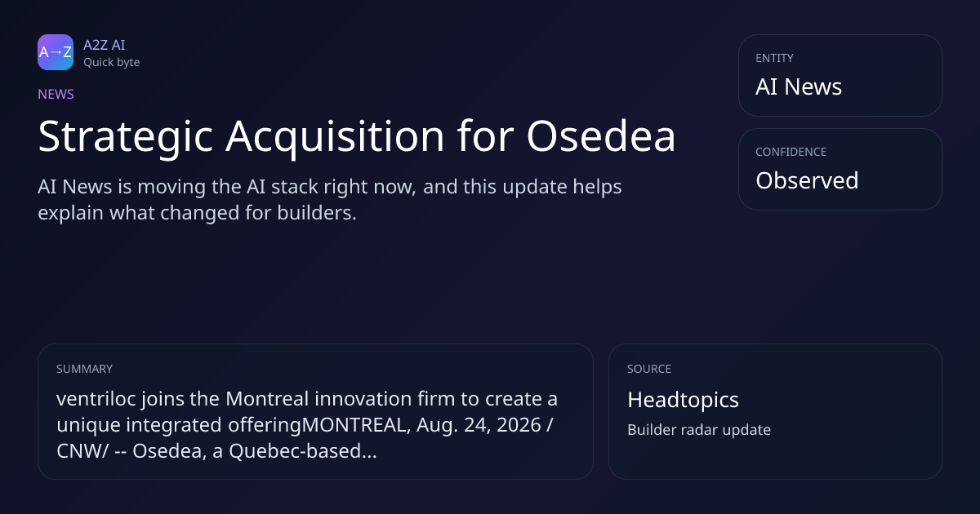980x514 pixels.
Task: Click the CONFIDENCE label text
Action: (791, 152)
